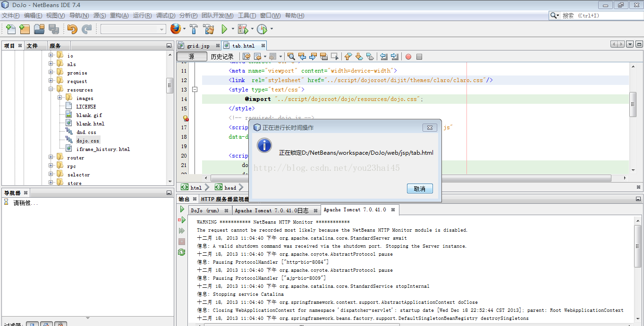644x326 pixels.
Task: Click Start in Debug Mode icon in output
Action: [182, 220]
